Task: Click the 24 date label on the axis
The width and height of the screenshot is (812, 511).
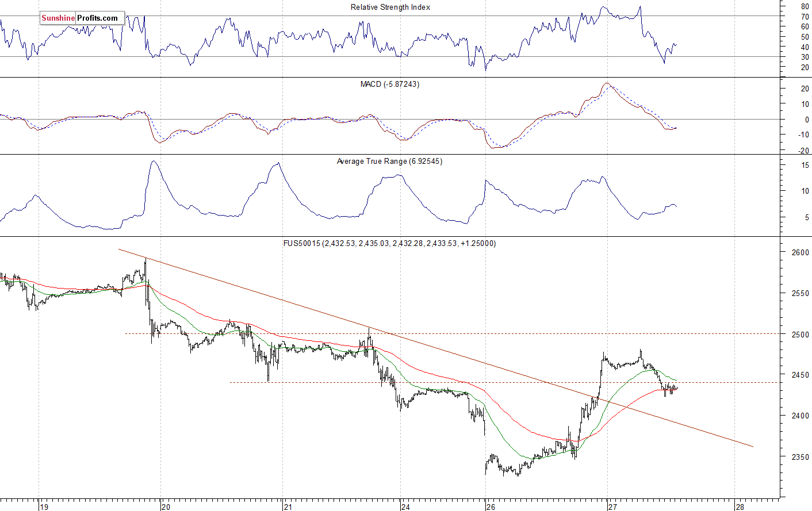Action: [x=406, y=507]
